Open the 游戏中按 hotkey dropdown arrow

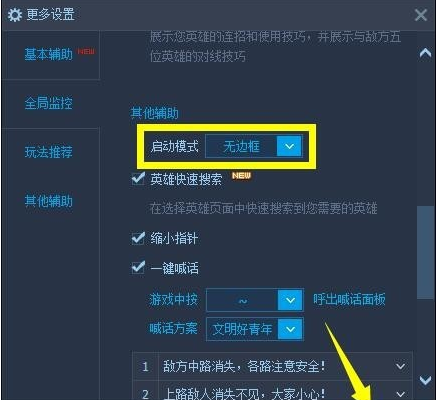290,300
